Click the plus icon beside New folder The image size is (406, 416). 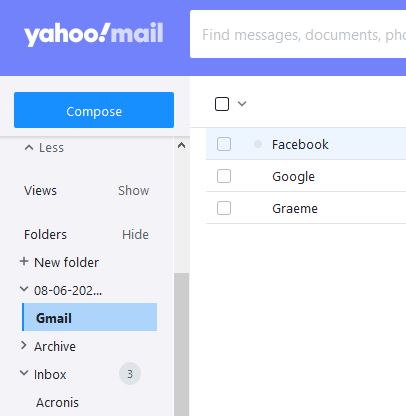coord(24,261)
